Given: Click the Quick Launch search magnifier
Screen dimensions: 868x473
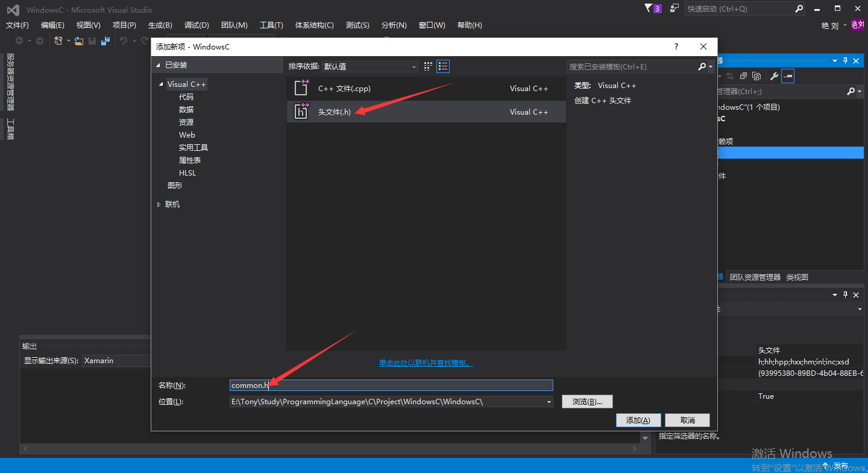Looking at the screenshot, I should [799, 8].
